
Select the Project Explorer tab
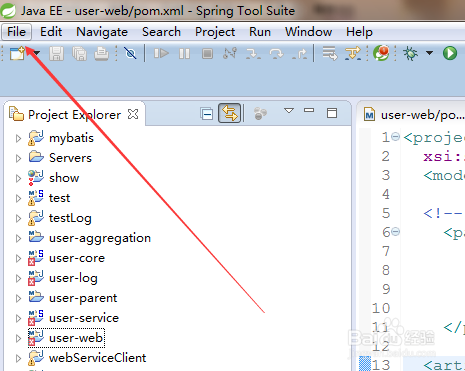74,115
